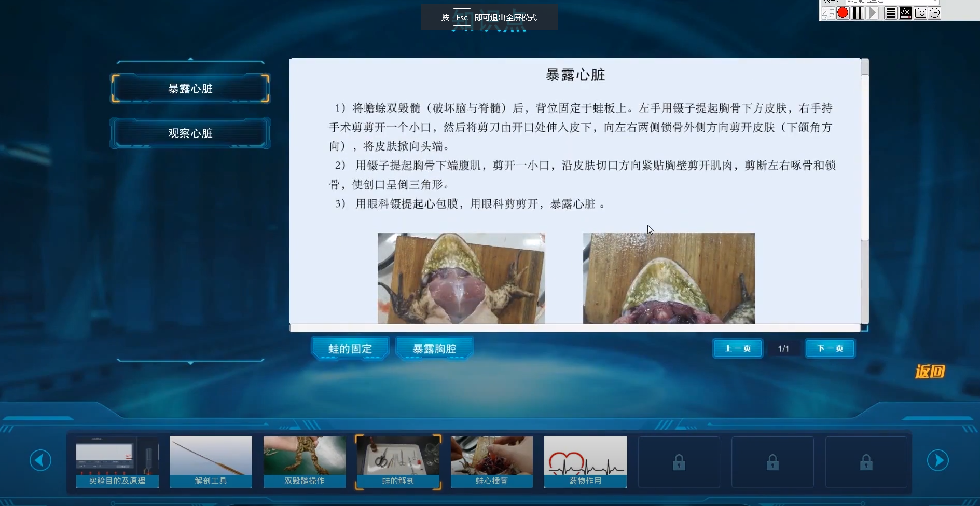Click the down arrow below the sidebar list
The height and width of the screenshot is (506, 980).
tap(190, 363)
